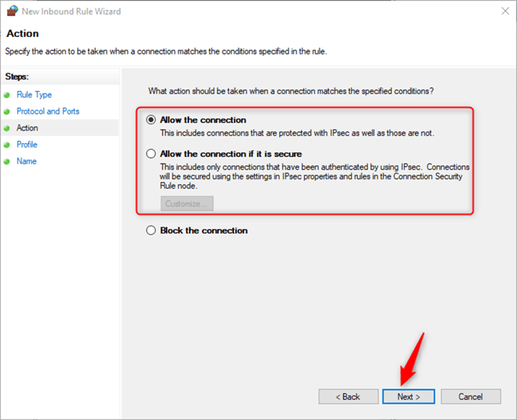Image resolution: width=517 pixels, height=420 pixels.
Task: Click the New Inbound Rule Wizard title text
Action: point(71,12)
